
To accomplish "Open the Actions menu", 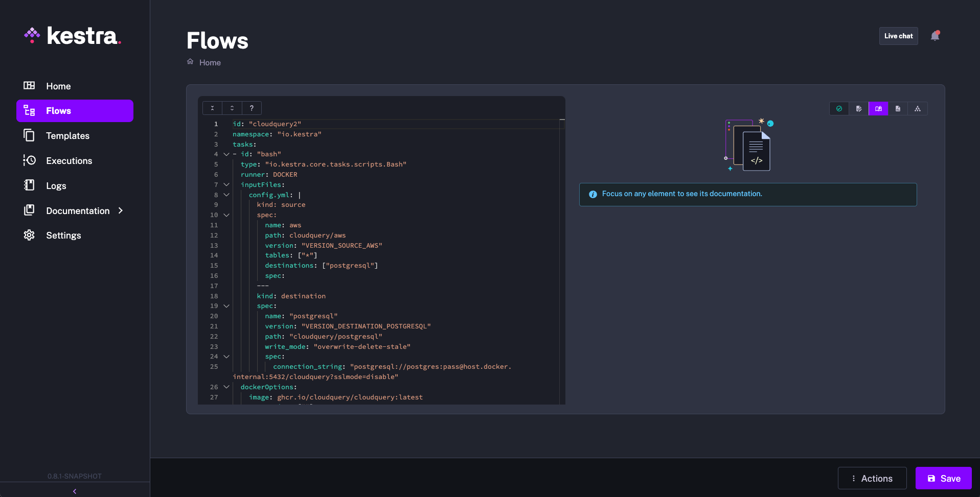I will [872, 478].
